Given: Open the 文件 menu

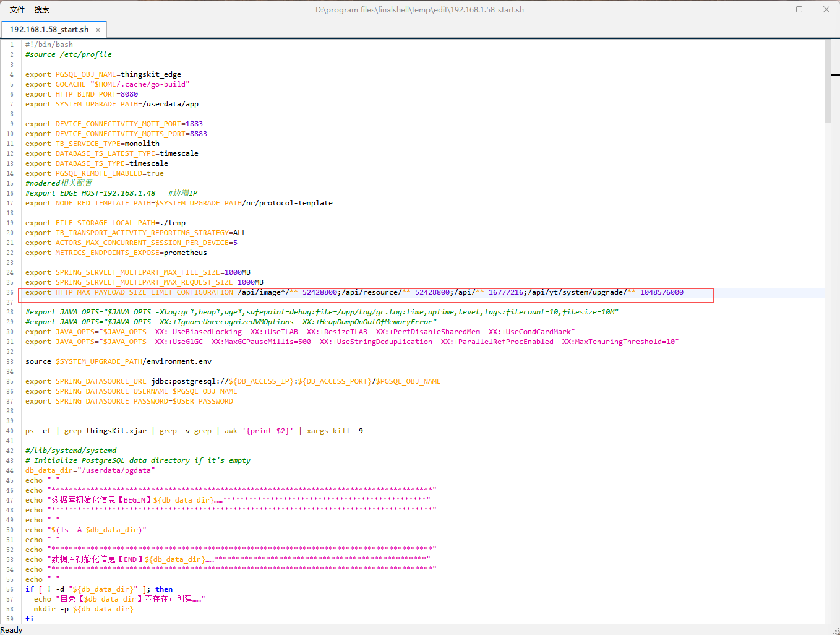Looking at the screenshot, I should pyautogui.click(x=17, y=9).
